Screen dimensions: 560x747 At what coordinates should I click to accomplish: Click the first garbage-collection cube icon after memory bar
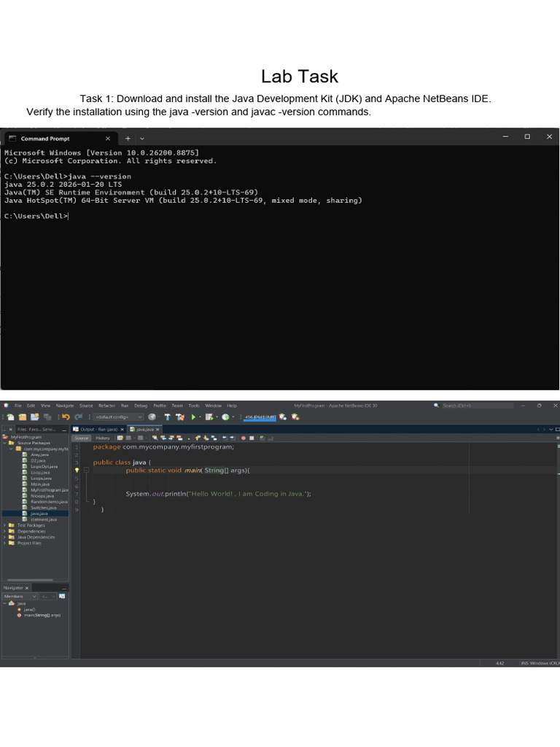pyautogui.click(x=282, y=417)
